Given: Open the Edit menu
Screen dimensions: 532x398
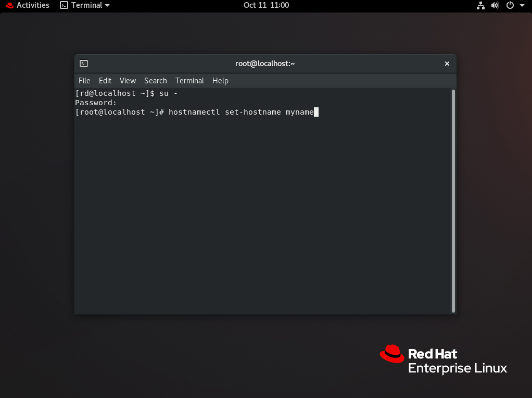Looking at the screenshot, I should click(105, 81).
